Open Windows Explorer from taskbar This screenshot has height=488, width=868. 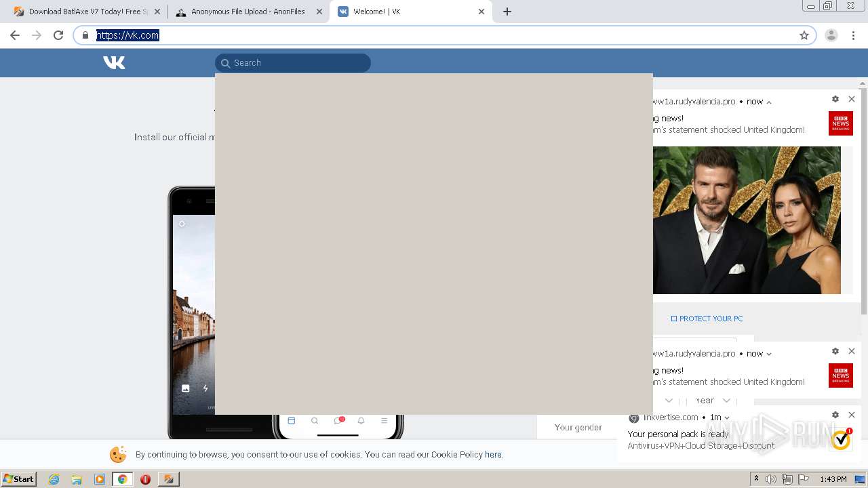(x=77, y=479)
